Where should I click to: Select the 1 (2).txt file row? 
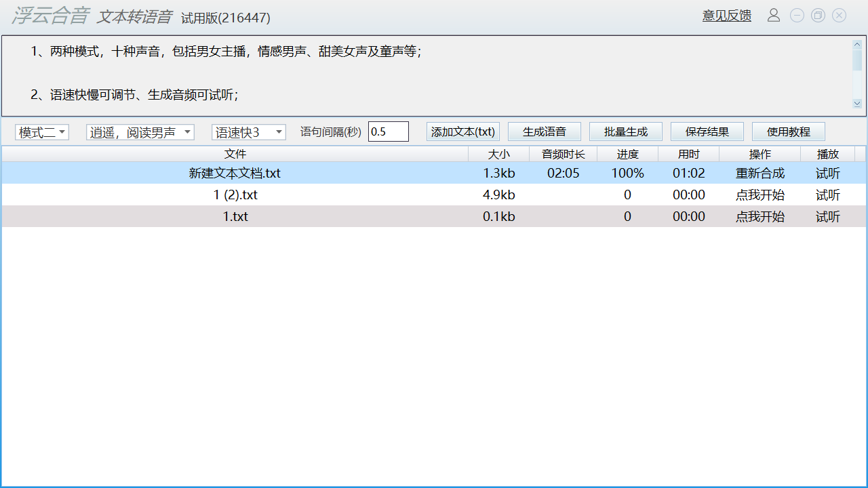tap(434, 195)
